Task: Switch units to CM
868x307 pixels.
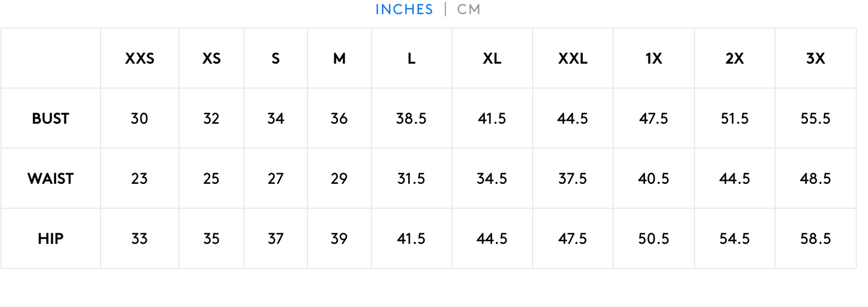Action: [468, 9]
